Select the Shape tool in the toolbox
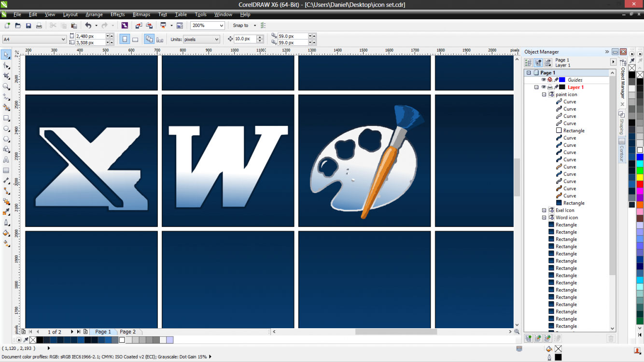The height and width of the screenshot is (362, 644). coord(6,66)
